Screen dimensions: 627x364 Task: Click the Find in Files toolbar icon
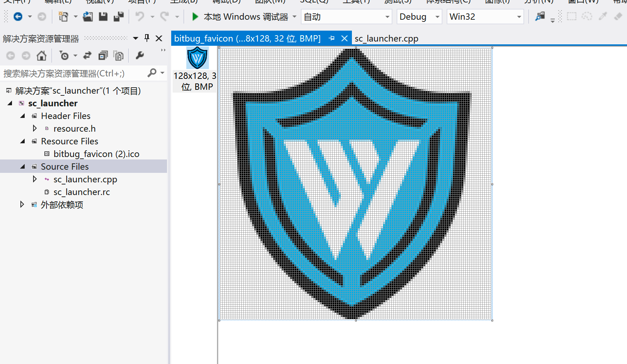coord(540,16)
